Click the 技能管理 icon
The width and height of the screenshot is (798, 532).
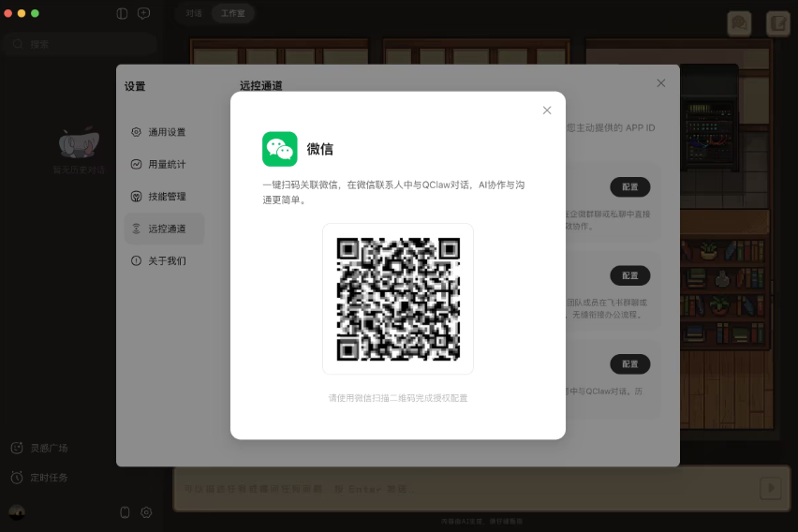(x=136, y=197)
